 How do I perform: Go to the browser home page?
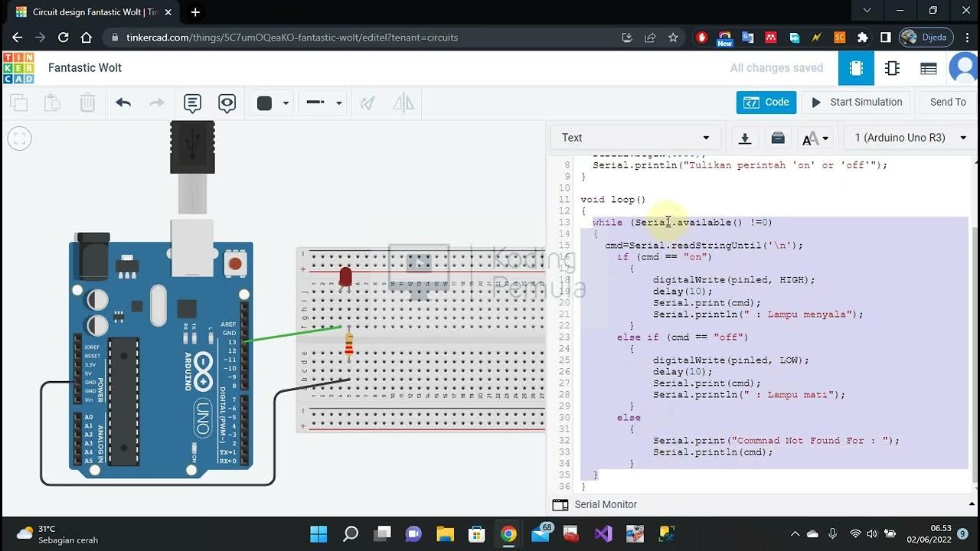87,37
